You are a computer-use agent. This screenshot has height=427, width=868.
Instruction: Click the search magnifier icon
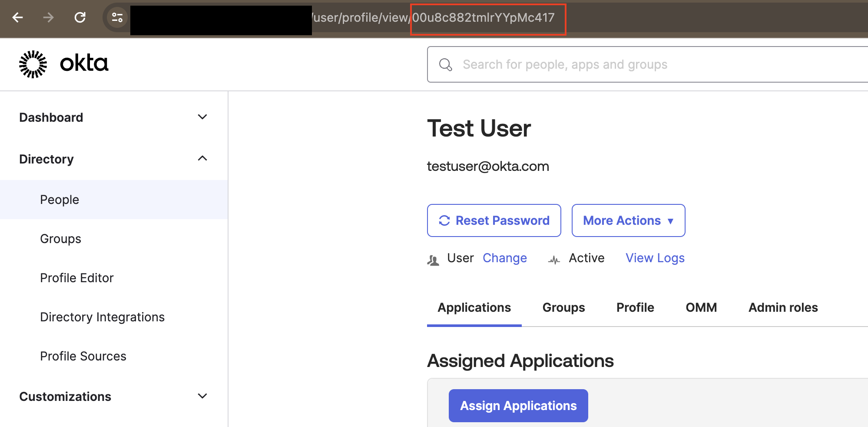445,65
